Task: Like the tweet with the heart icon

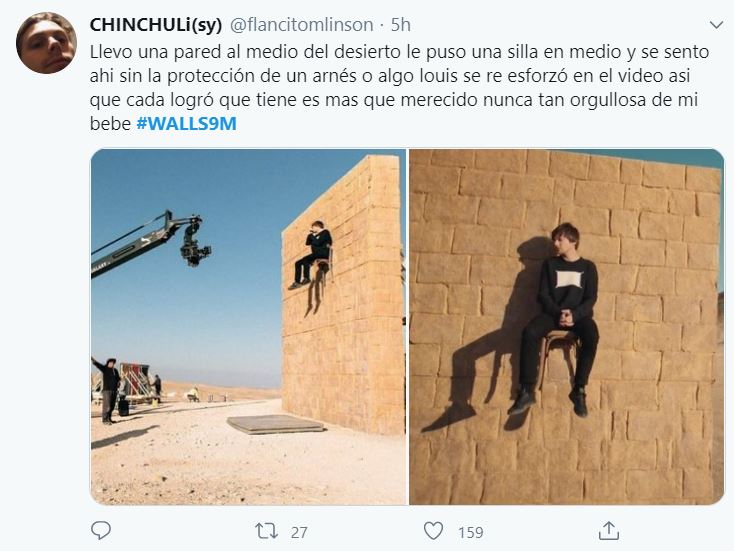Action: point(433,531)
